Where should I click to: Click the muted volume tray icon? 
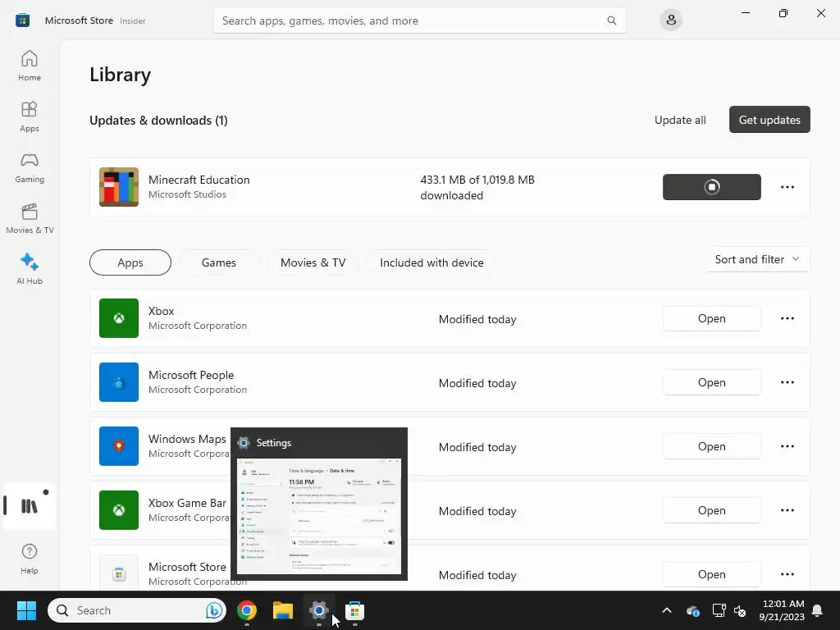click(740, 610)
